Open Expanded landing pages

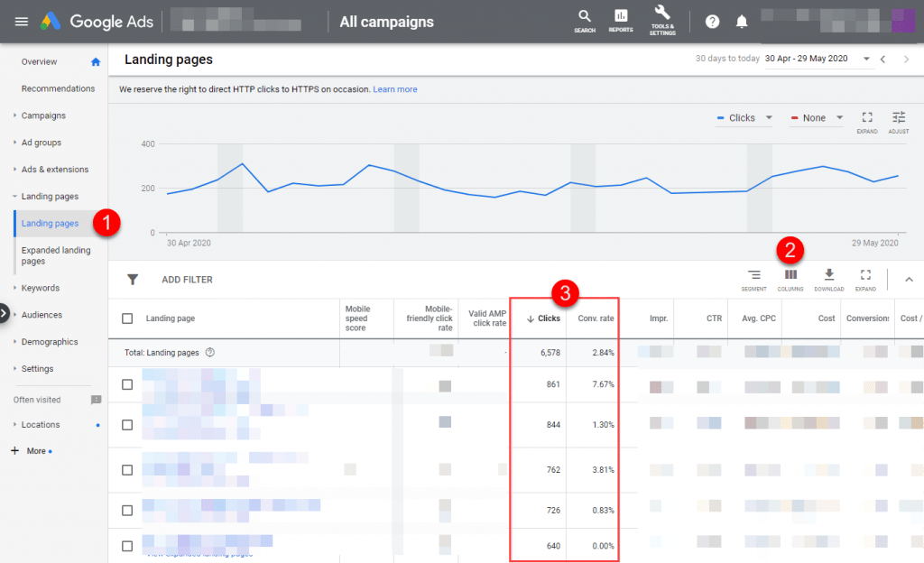point(56,255)
